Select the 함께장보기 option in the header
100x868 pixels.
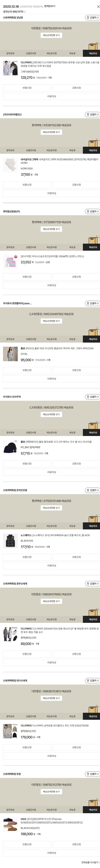(50, 6)
